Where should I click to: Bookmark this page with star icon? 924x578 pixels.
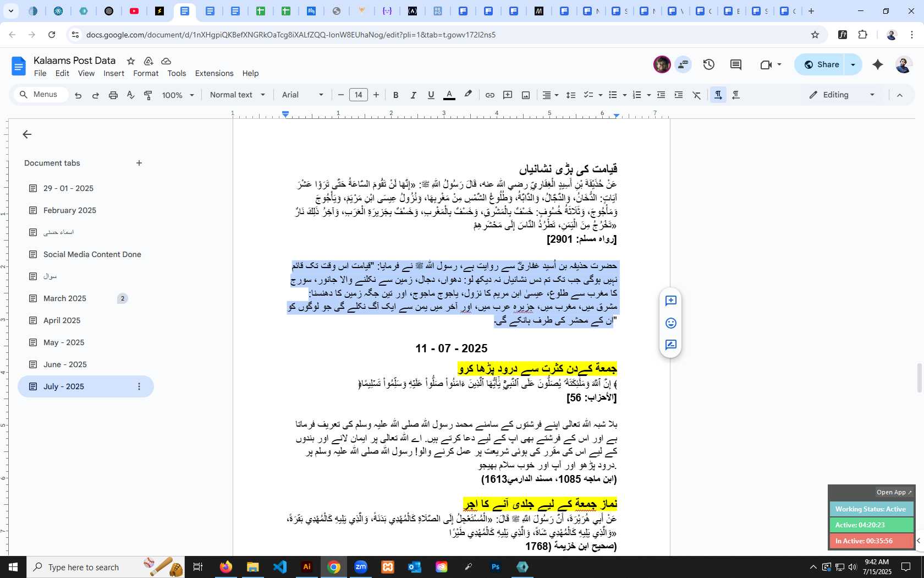815,35
